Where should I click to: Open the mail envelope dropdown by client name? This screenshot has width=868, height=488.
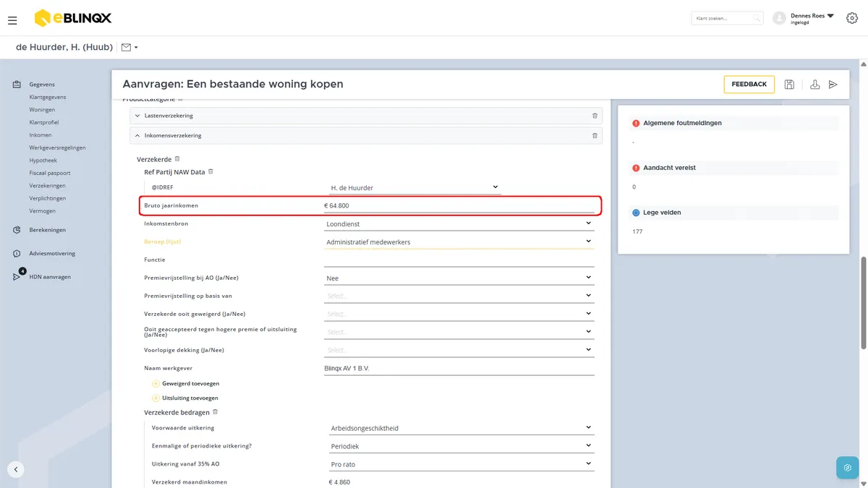pos(129,48)
